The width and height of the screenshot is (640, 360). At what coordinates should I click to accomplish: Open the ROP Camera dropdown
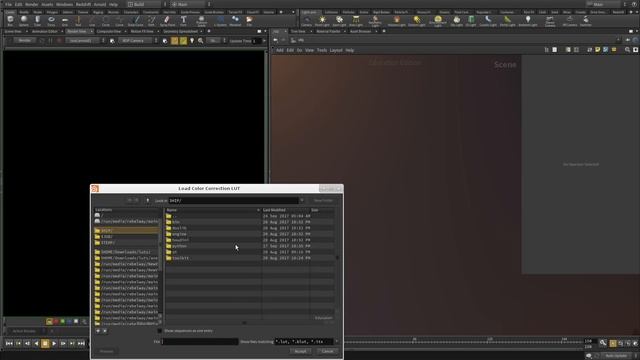[138, 41]
